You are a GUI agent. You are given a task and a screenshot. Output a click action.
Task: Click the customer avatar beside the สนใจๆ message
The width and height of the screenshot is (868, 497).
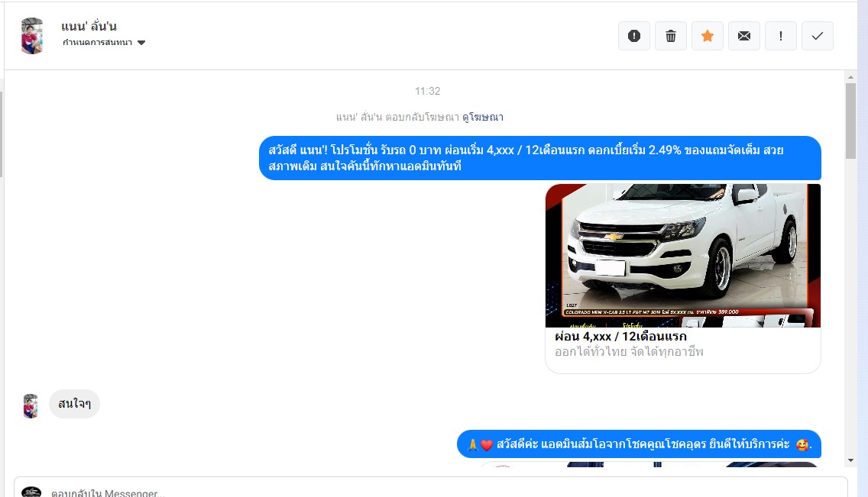[x=31, y=406]
